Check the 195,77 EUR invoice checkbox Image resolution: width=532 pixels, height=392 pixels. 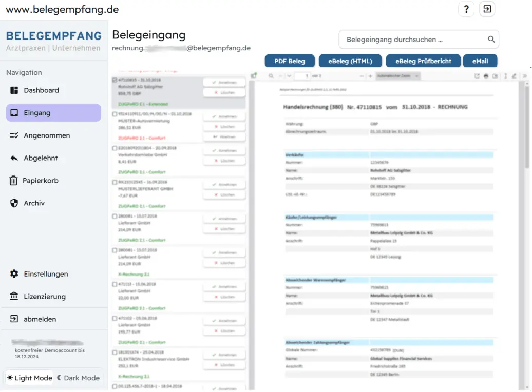(x=115, y=319)
